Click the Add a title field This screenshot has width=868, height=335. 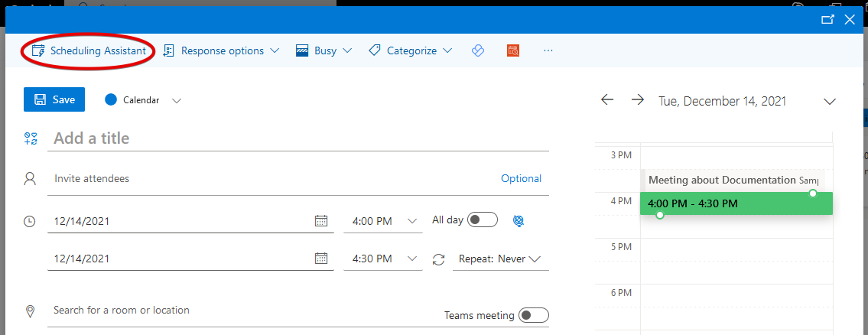pos(298,138)
